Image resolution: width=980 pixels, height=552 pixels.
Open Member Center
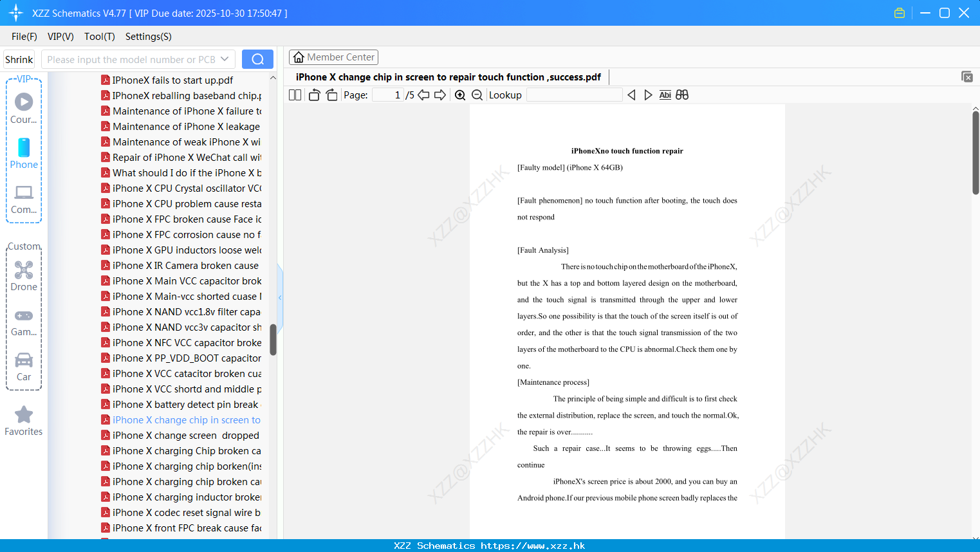click(x=333, y=57)
